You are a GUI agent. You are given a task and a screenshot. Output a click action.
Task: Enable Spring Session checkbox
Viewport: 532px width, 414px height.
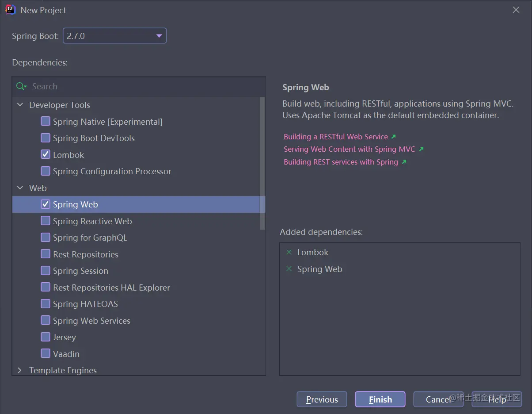click(46, 271)
